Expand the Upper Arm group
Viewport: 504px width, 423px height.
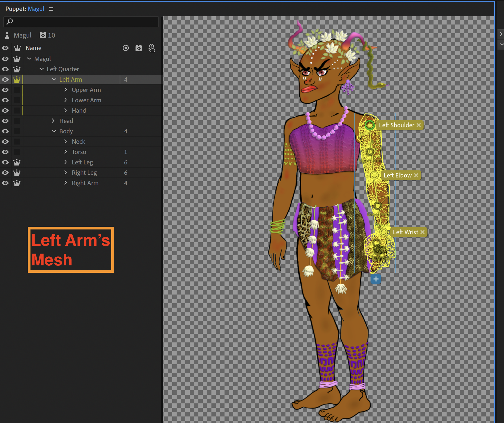(65, 90)
